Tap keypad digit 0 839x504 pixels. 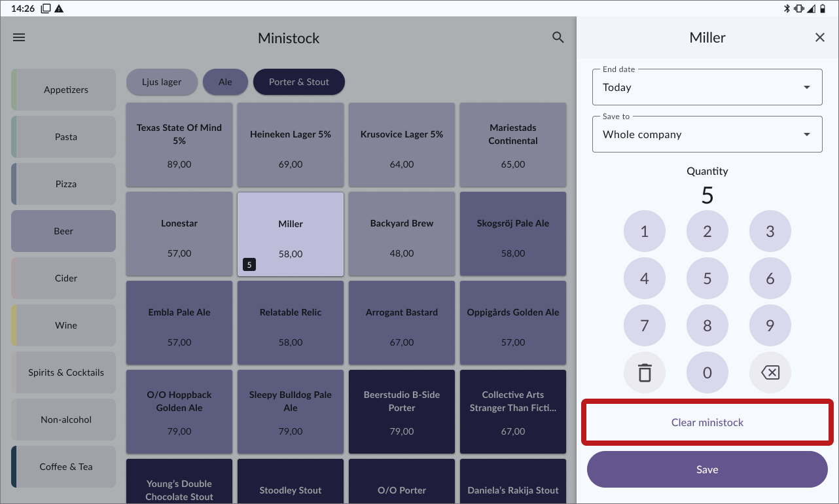[707, 372]
